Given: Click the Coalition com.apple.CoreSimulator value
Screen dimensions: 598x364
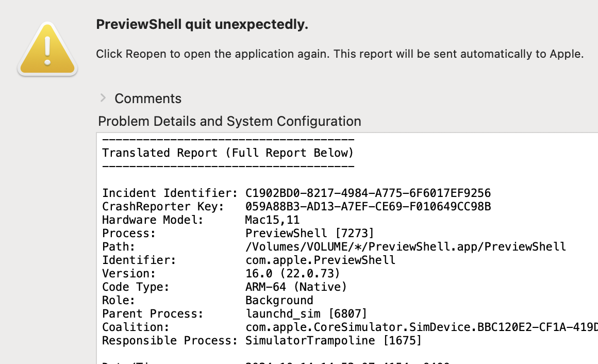Looking at the screenshot, I should click(x=421, y=327).
